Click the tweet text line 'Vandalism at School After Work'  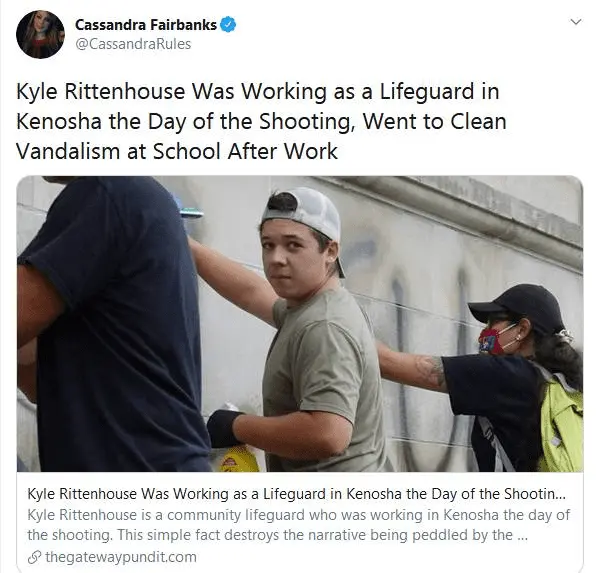[177, 151]
